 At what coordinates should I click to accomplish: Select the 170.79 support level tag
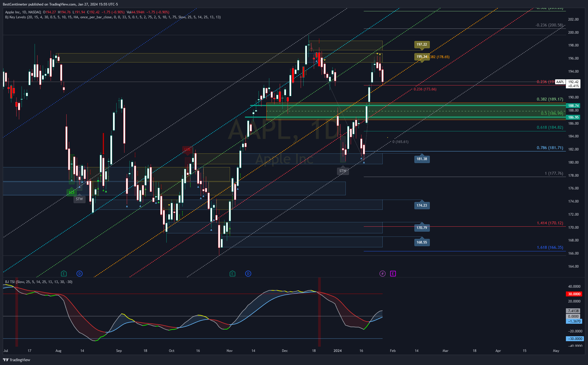click(422, 228)
